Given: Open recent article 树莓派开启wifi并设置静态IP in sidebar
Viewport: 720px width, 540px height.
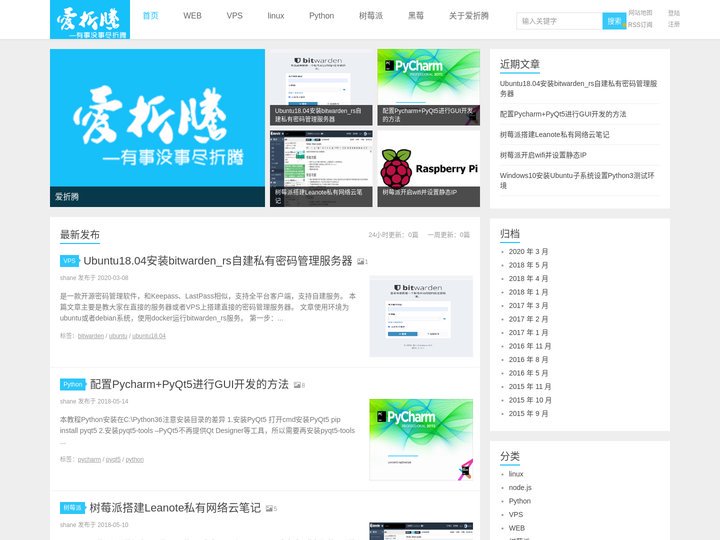Looking at the screenshot, I should pyautogui.click(x=543, y=155).
